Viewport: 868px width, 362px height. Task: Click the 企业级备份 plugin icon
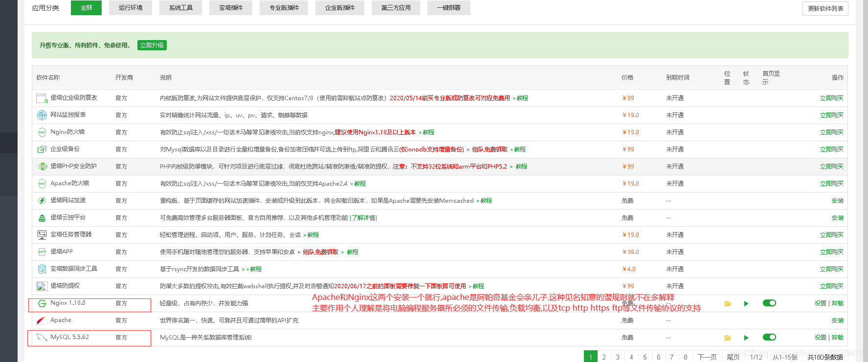(x=42, y=149)
